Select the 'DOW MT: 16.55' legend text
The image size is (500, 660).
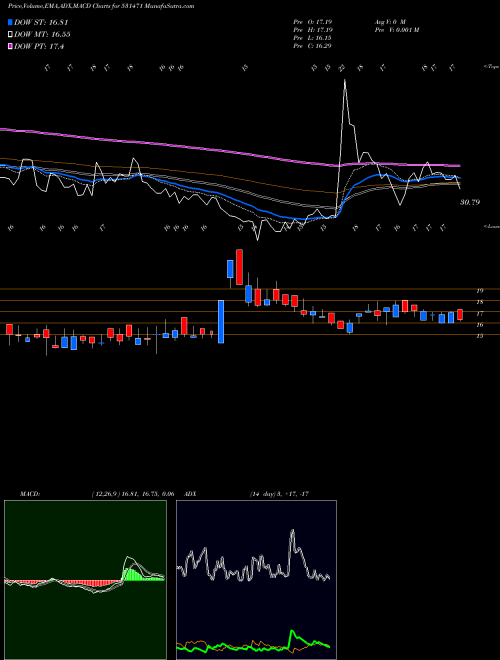pyautogui.click(x=42, y=35)
